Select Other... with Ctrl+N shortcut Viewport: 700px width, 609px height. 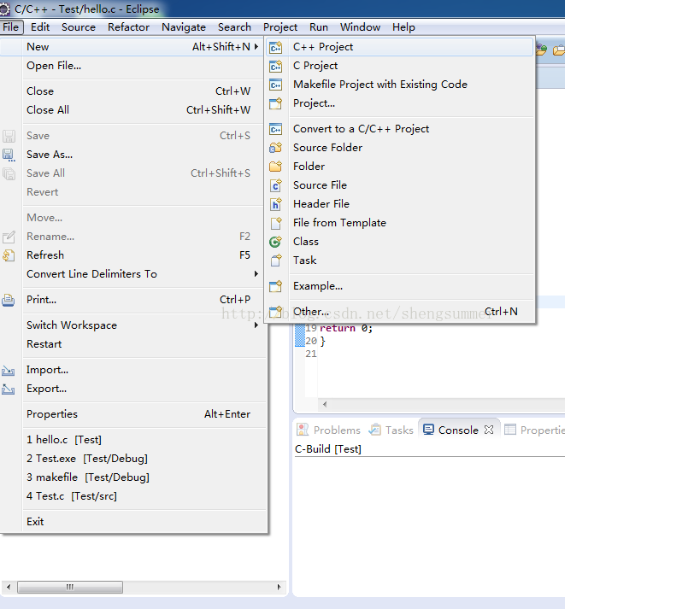pyautogui.click(x=400, y=312)
